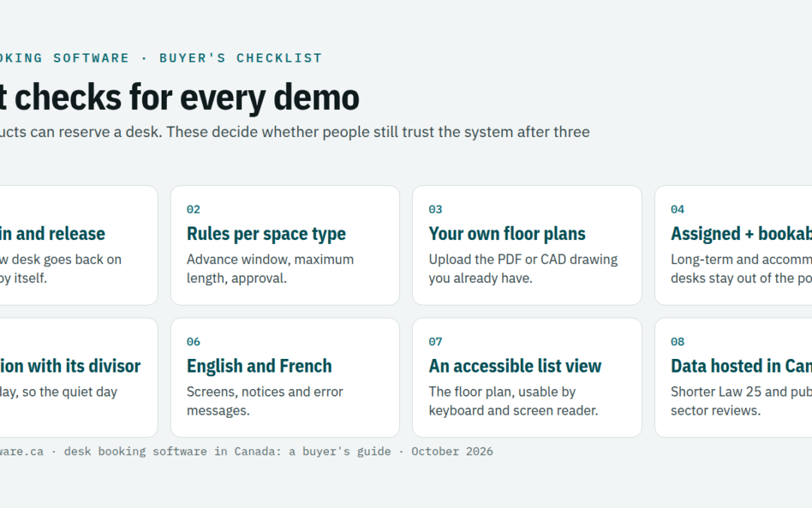
Task: Click 'Shorter Law 25 and pub...' description
Action: tap(741, 400)
